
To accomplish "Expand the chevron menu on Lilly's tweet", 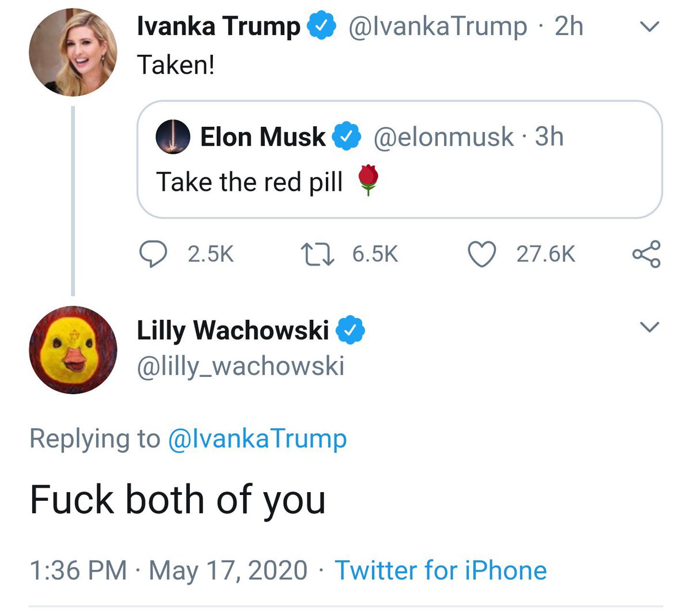I will [x=650, y=327].
